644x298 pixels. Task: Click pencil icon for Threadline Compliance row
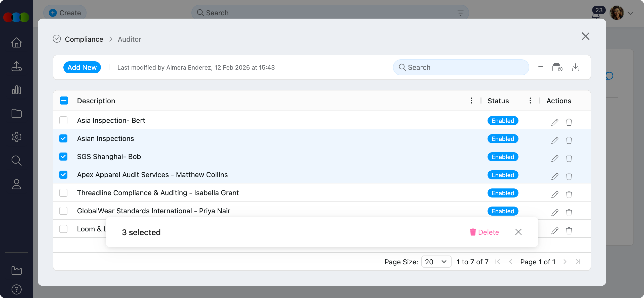point(555,194)
